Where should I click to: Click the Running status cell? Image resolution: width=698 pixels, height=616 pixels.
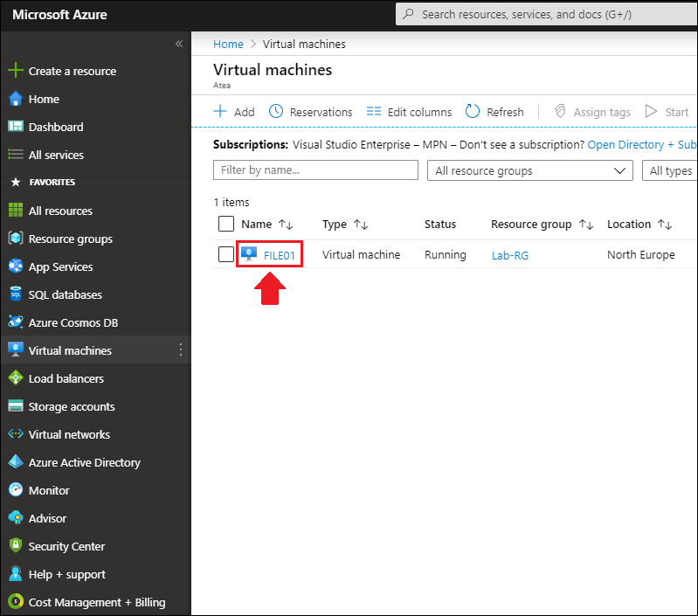[446, 254]
